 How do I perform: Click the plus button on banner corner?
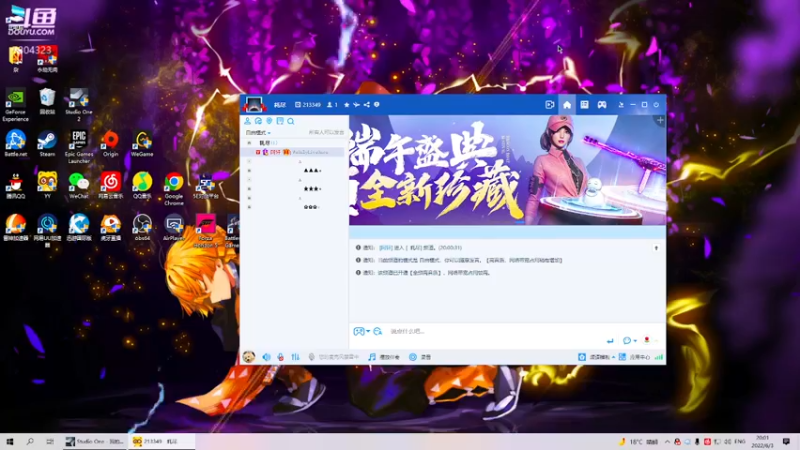pyautogui.click(x=660, y=120)
